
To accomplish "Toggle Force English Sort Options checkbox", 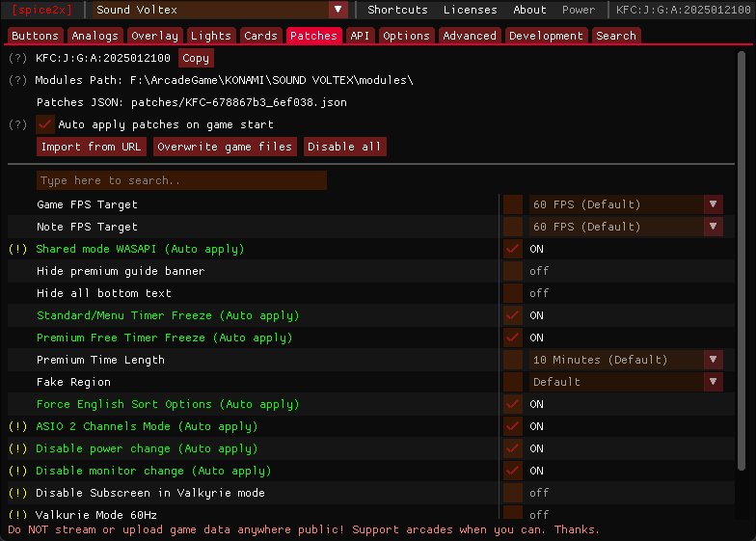I will click(512, 404).
